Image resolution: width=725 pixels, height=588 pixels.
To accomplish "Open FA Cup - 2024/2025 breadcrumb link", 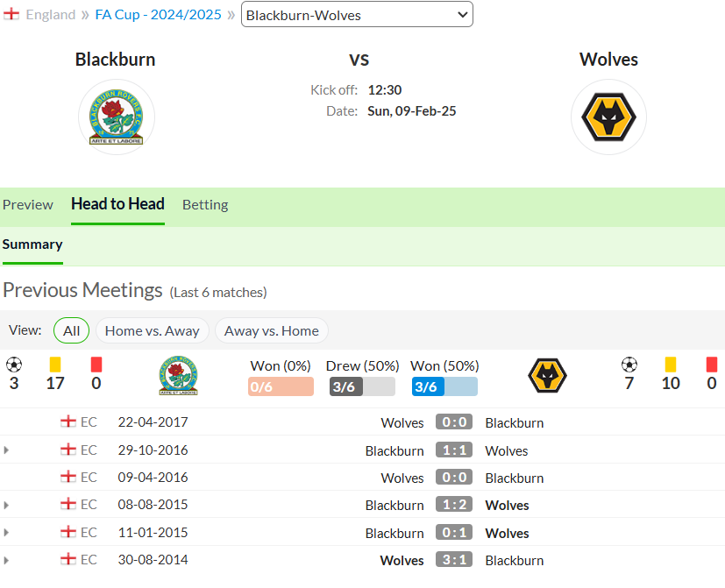I will click(x=158, y=15).
